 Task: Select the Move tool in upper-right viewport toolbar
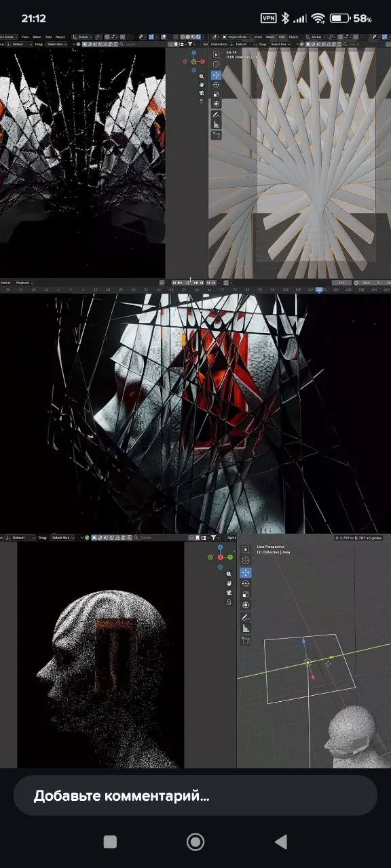(x=217, y=75)
